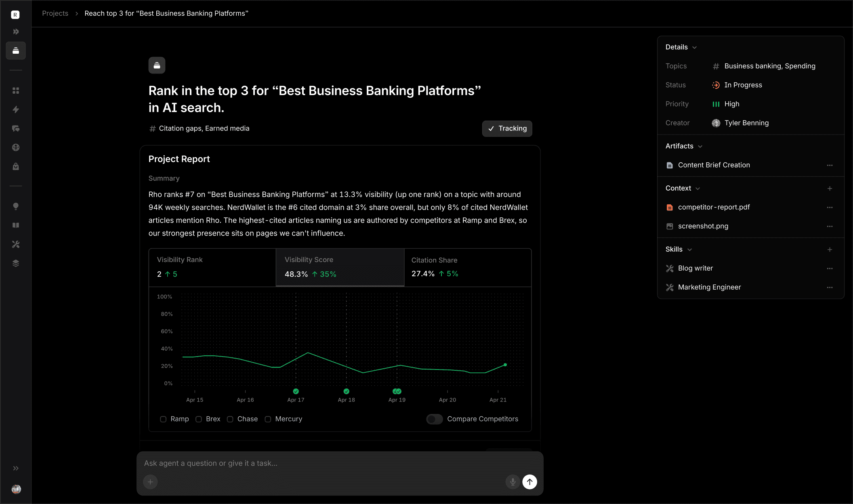
Task: Open user avatar at sidebar bottom
Action: tap(16, 489)
